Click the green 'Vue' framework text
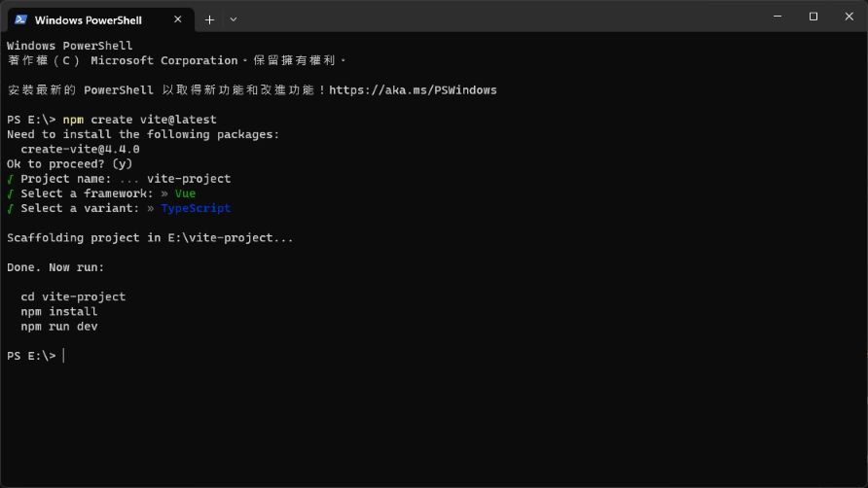 [185, 193]
